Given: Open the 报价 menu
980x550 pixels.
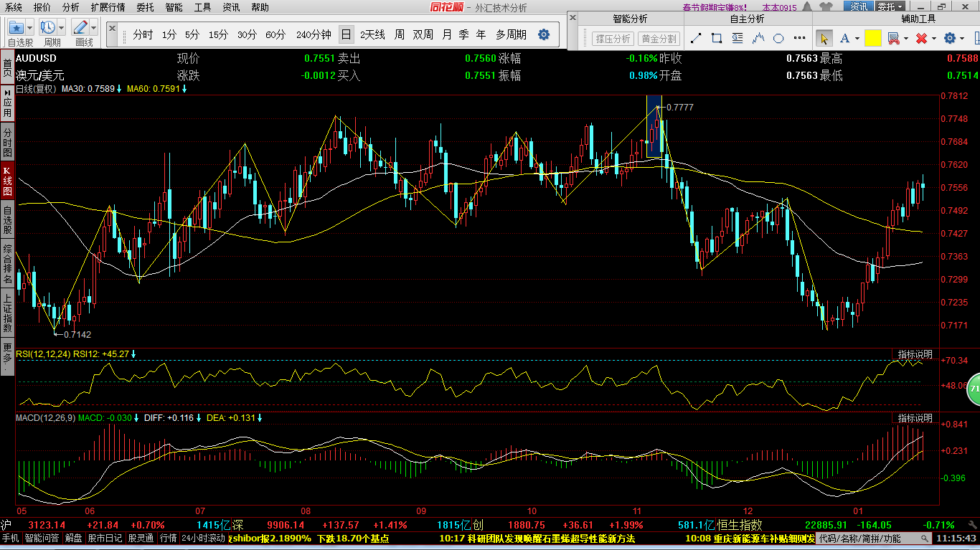Looking at the screenshot, I should [x=42, y=7].
